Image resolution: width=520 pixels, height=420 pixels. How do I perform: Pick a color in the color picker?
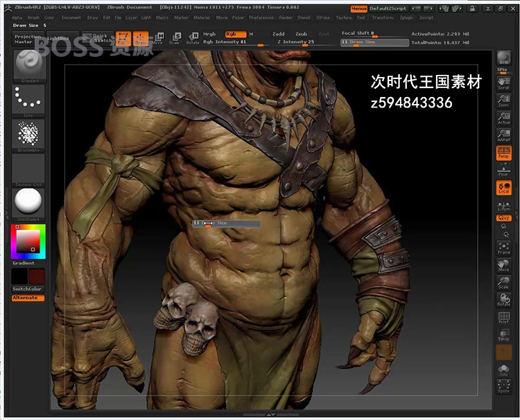[x=28, y=242]
